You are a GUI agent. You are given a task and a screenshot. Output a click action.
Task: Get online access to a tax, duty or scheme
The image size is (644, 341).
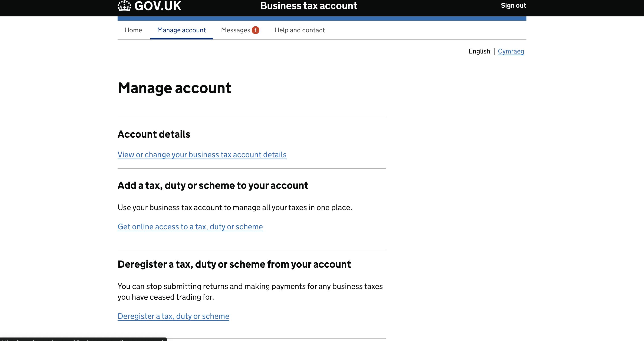(190, 227)
